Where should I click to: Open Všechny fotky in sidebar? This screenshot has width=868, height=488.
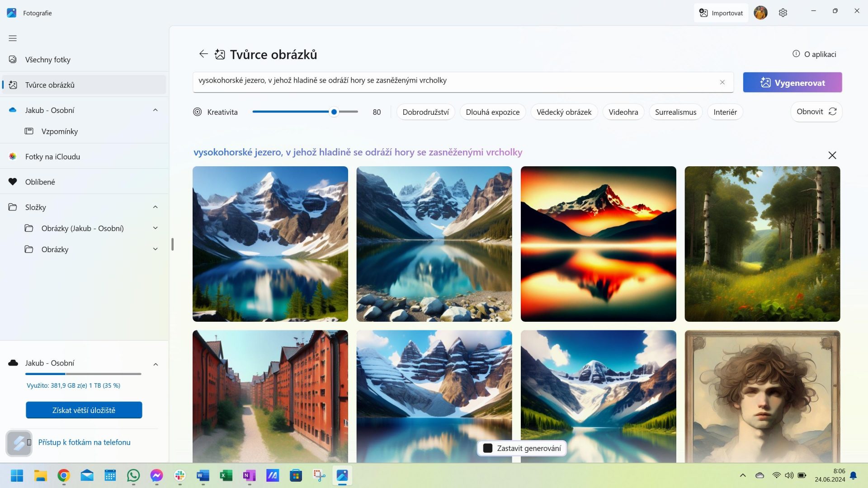[x=84, y=60]
